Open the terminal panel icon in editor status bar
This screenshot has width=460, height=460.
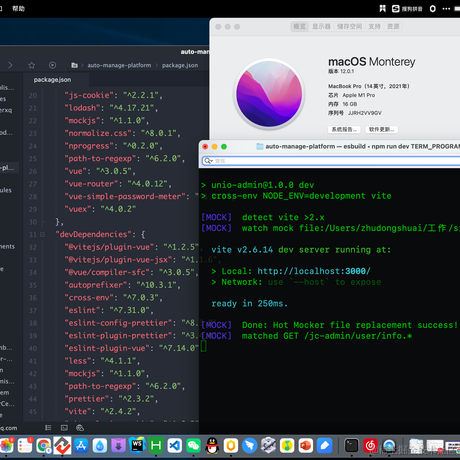[64, 428]
